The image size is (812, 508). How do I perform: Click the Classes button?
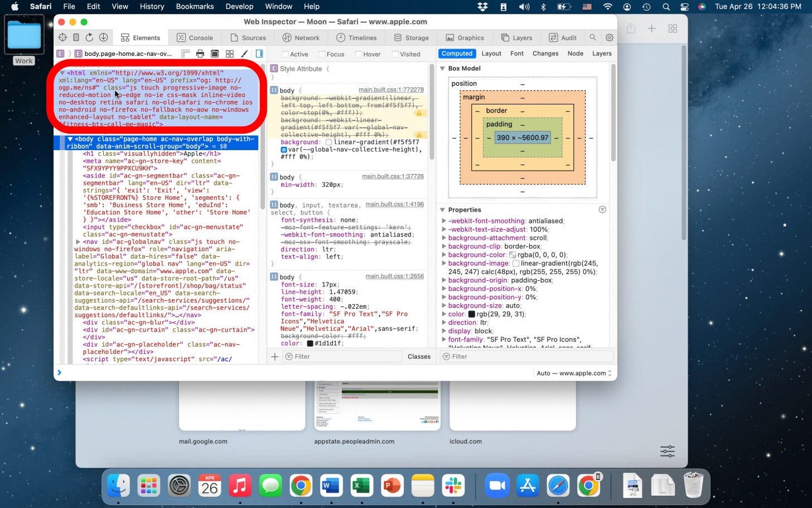coord(419,356)
